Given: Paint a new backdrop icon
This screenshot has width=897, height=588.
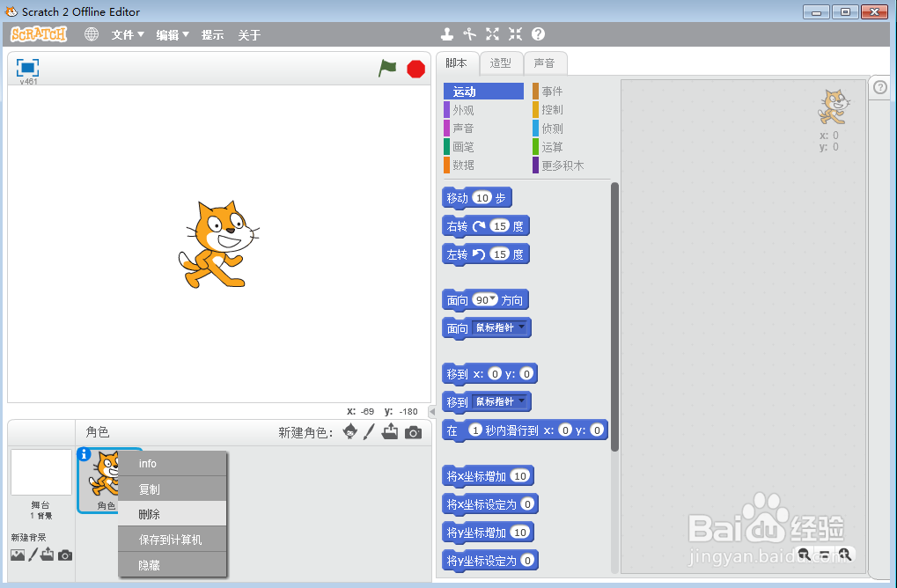Looking at the screenshot, I should 33,555.
